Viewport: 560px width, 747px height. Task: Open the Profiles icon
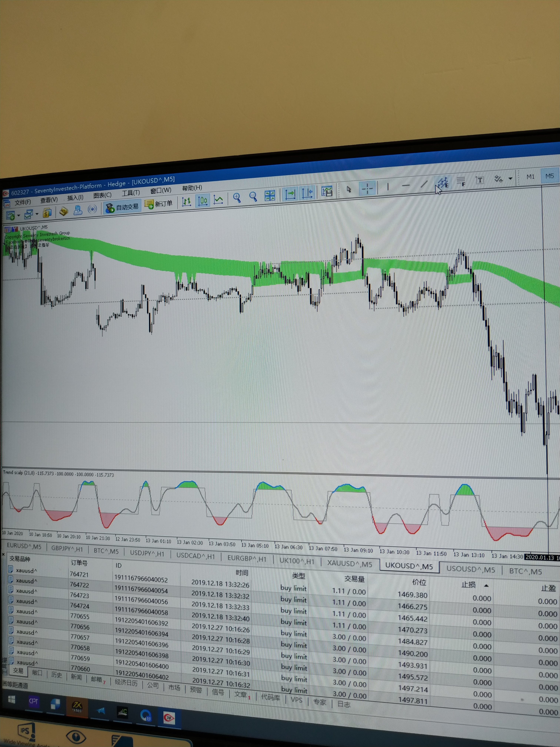pos(28,214)
